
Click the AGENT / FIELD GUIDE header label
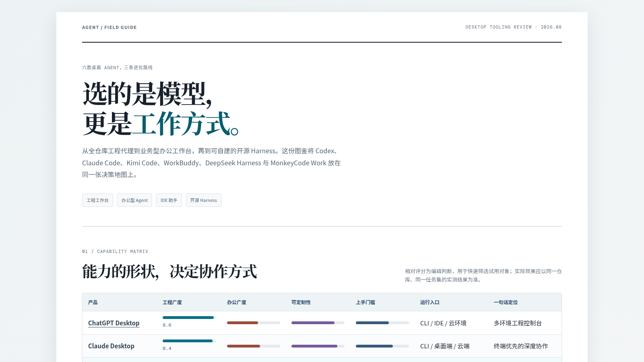click(x=109, y=27)
